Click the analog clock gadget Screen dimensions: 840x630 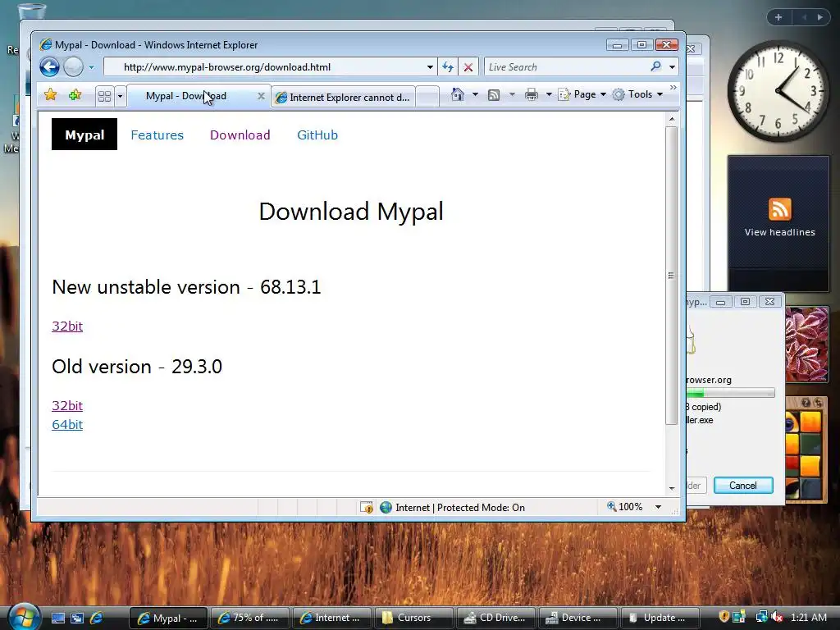(x=778, y=91)
